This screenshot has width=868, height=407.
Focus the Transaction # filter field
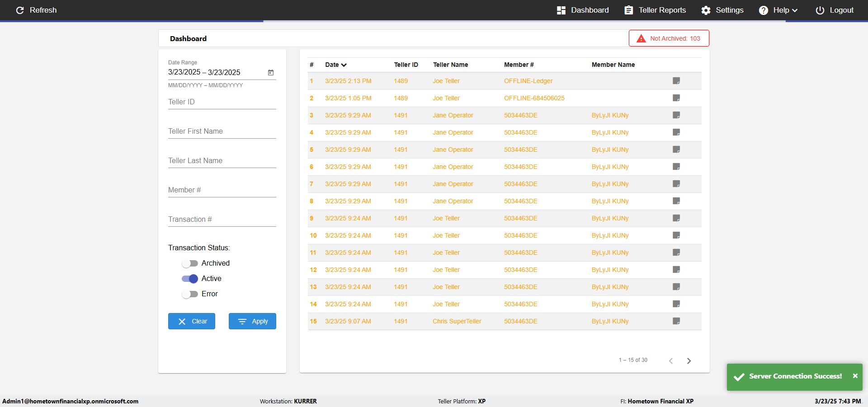(x=222, y=220)
